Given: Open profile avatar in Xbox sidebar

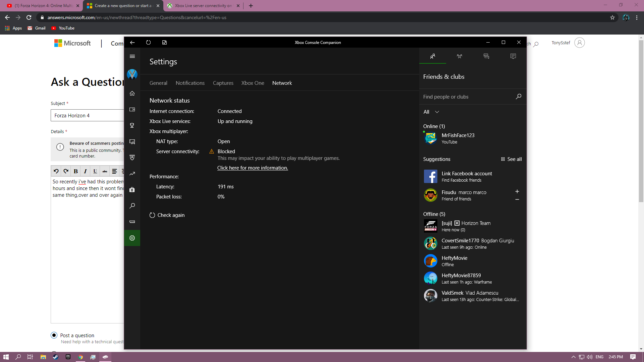Looking at the screenshot, I should [x=132, y=74].
